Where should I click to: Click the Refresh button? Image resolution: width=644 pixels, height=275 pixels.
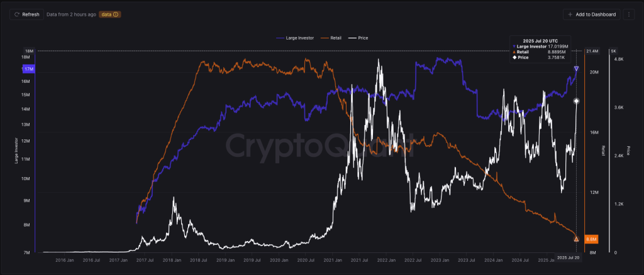[26, 14]
